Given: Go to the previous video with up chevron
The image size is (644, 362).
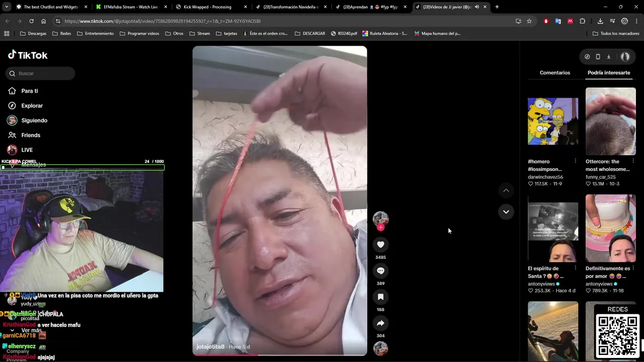Looking at the screenshot, I should [506, 190].
